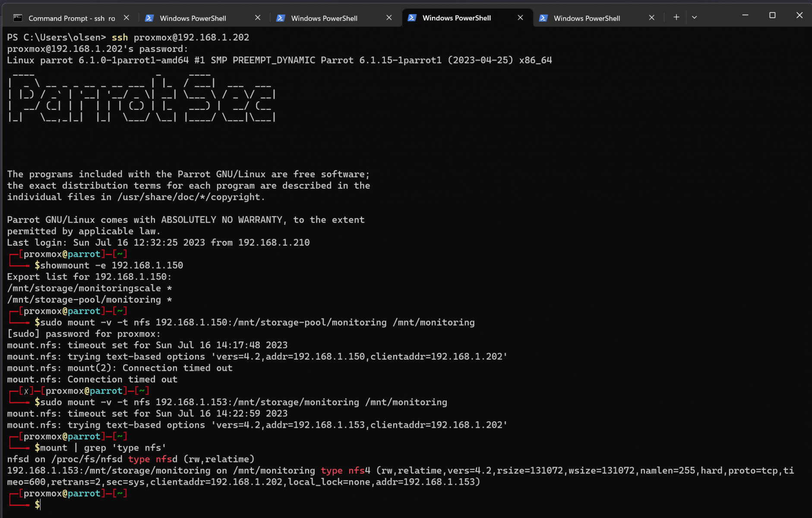812x518 pixels.
Task: Click PowerShell icon on the third tab
Action: point(281,18)
